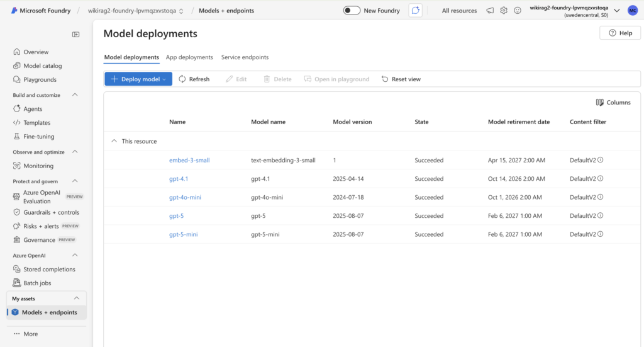Open the gpt-5-mini deployment link
This screenshot has height=347, width=644.
(x=183, y=234)
